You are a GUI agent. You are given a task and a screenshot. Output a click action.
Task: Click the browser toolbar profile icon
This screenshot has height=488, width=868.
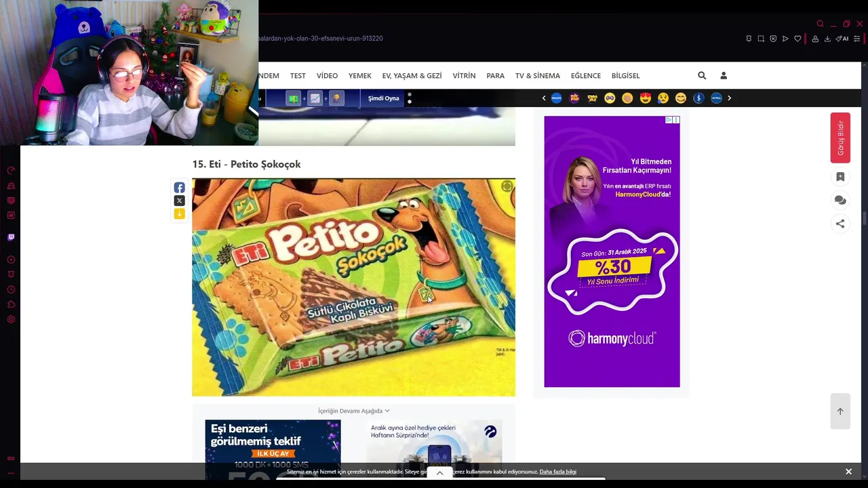(x=815, y=39)
